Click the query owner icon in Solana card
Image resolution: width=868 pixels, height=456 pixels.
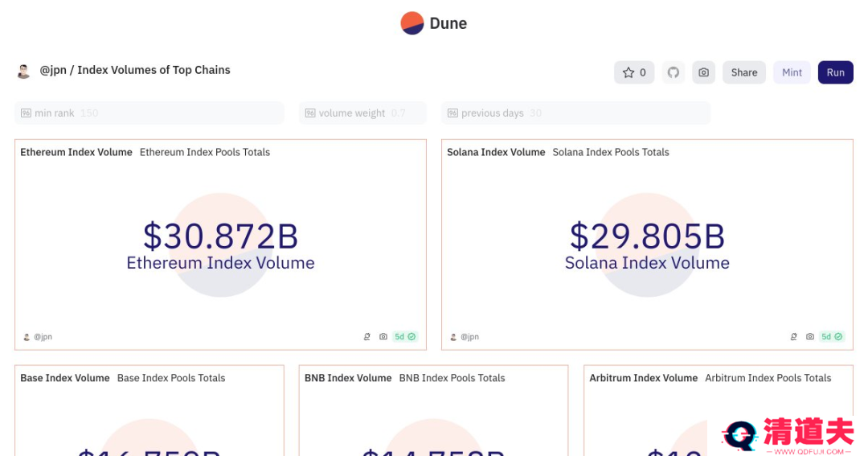(x=793, y=336)
